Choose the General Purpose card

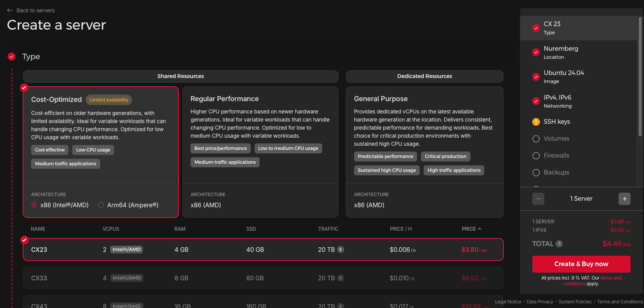tap(424, 152)
